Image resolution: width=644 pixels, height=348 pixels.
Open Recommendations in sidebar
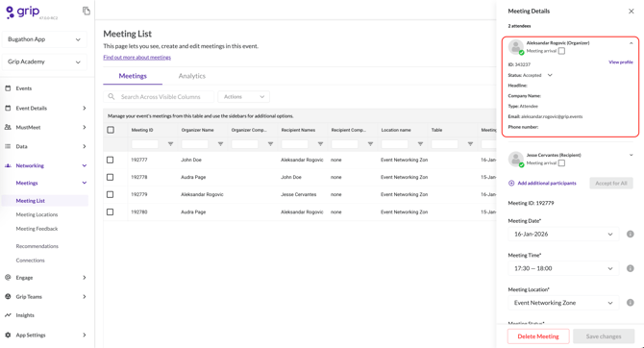point(37,246)
